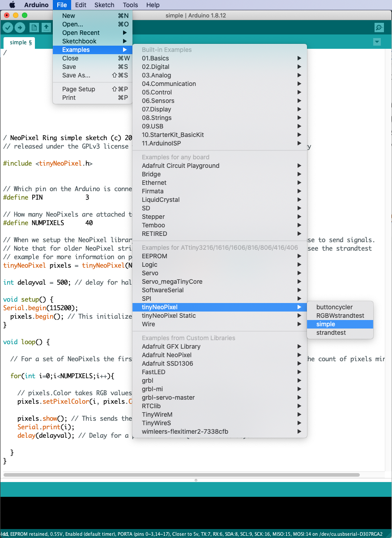Expand the 07.Display examples submenu
Screen dimensions: 392x538
point(220,109)
